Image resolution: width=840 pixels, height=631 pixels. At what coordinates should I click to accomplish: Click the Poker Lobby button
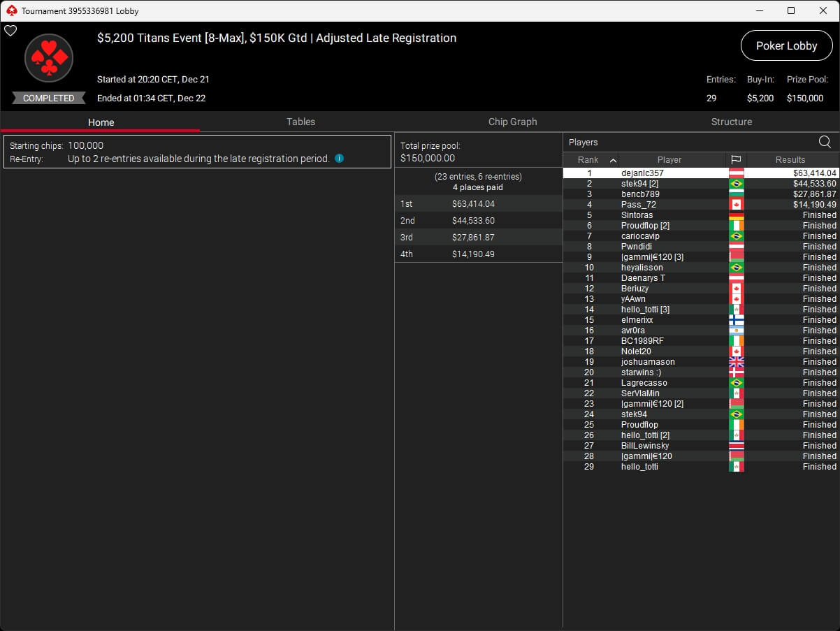click(x=786, y=46)
